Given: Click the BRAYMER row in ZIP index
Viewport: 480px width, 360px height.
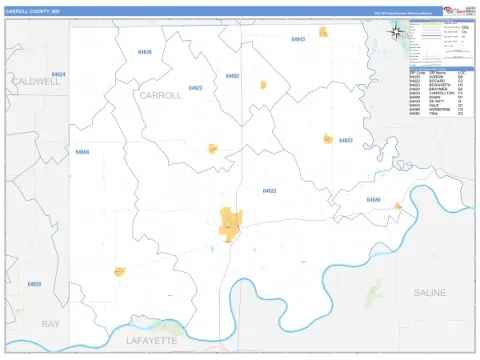Looking at the screenshot, I should [x=437, y=89].
